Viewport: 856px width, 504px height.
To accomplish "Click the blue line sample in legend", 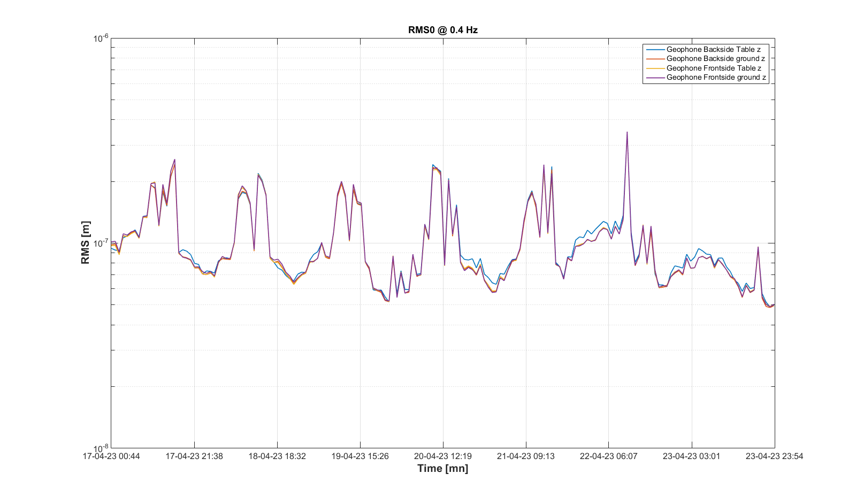I will [x=655, y=49].
